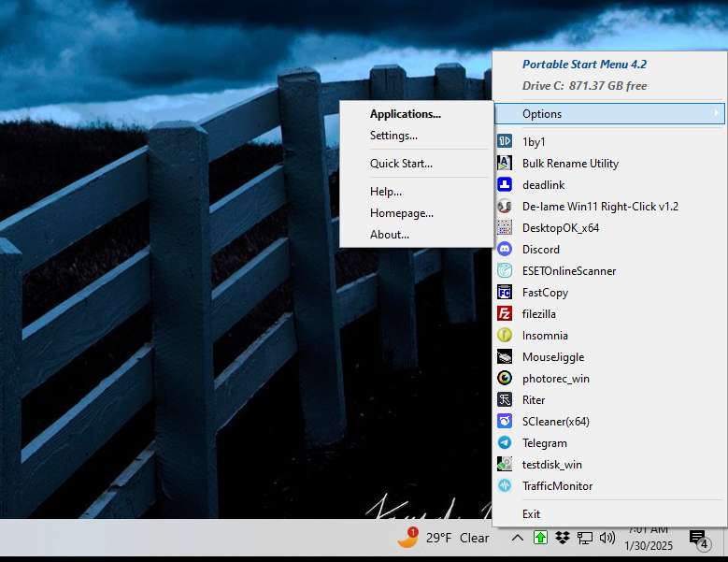Show hidden tray icons chevron

click(517, 538)
